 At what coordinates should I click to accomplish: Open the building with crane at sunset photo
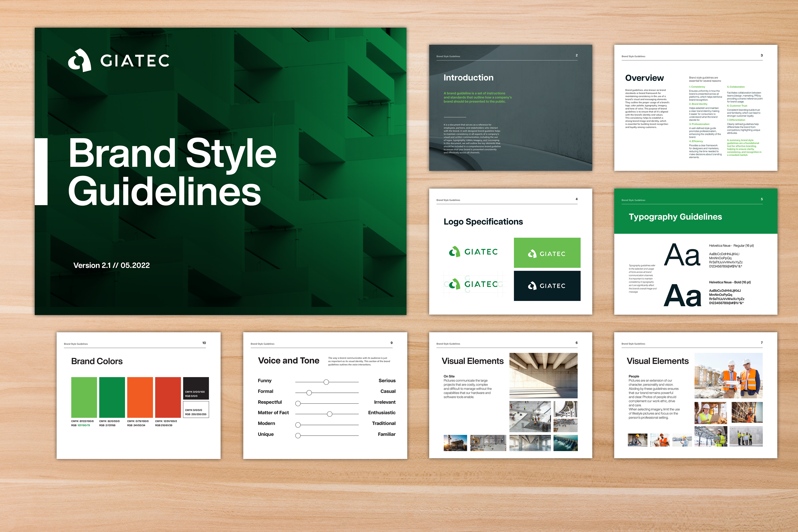point(455,443)
